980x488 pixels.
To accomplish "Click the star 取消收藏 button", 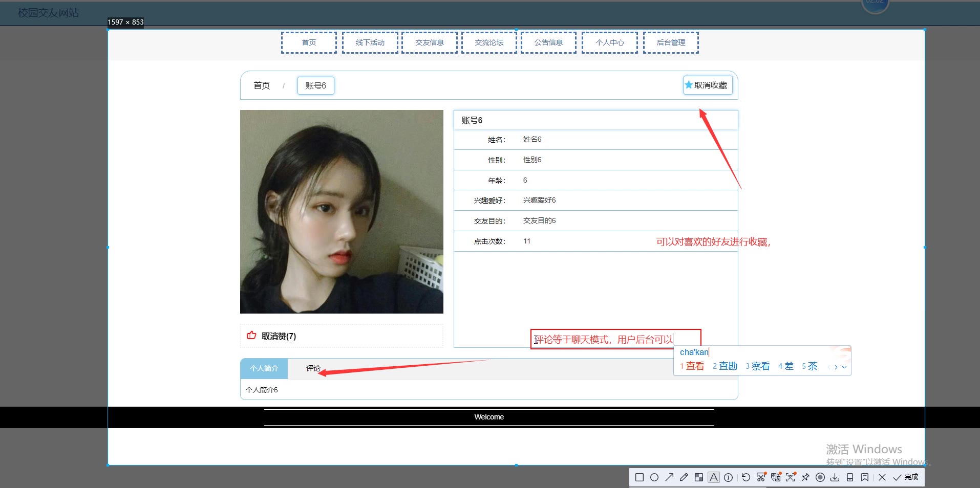I will point(708,85).
